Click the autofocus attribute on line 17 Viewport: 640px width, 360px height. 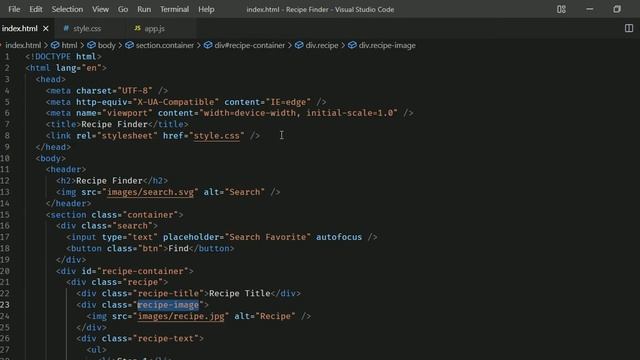point(339,237)
